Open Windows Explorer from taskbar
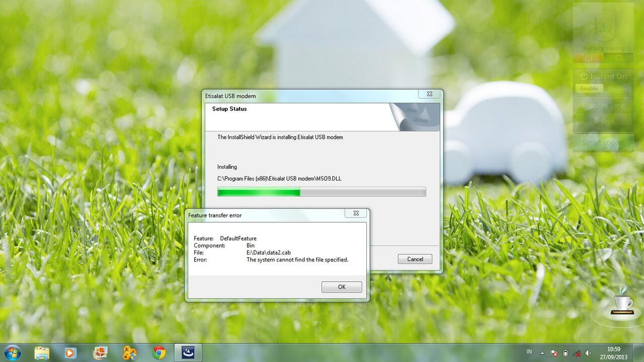The width and height of the screenshot is (644, 362). click(x=42, y=352)
